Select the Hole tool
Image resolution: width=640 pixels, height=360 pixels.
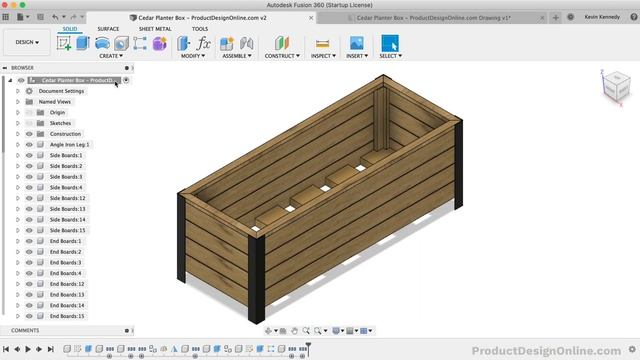121,43
